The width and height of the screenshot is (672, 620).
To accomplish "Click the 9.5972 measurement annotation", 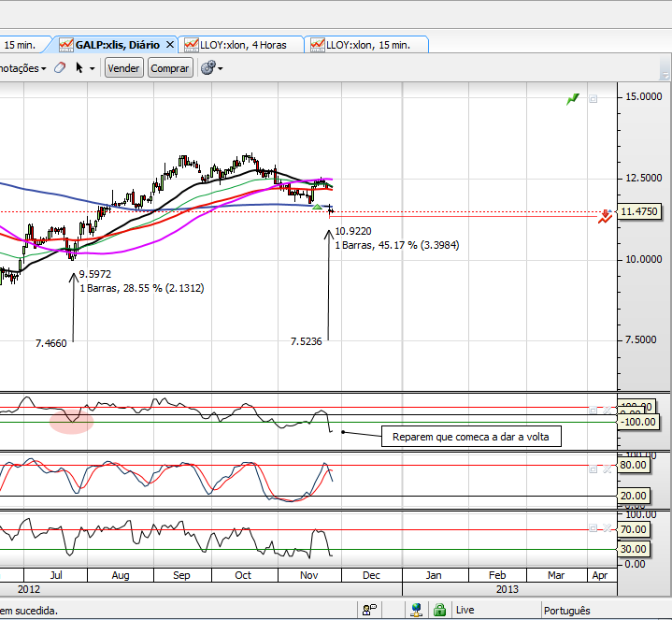I will coord(94,274).
